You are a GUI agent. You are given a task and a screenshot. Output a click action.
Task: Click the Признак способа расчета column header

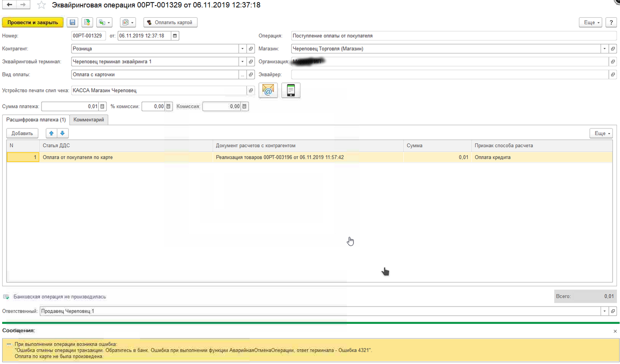point(542,146)
